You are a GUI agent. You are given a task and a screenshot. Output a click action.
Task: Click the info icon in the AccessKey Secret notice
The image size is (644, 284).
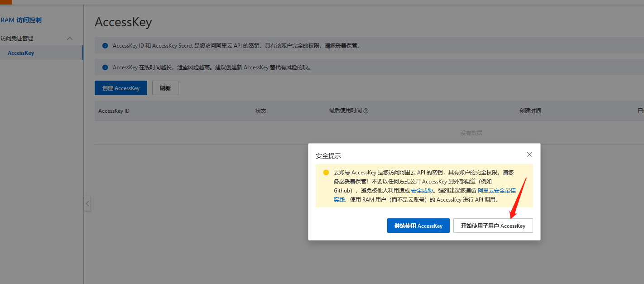(105, 46)
